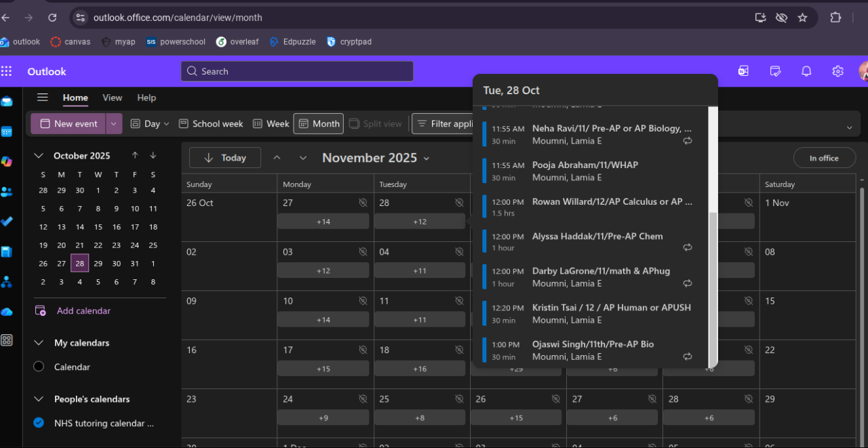Open the Help tab
Screen dimensions: 868x448
146,98
